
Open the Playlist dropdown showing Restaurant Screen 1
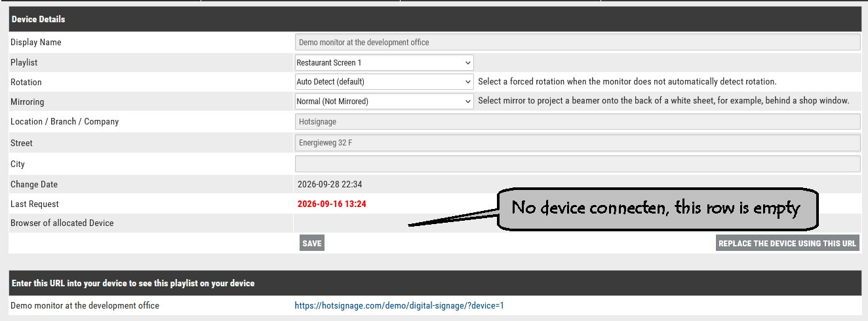click(384, 62)
